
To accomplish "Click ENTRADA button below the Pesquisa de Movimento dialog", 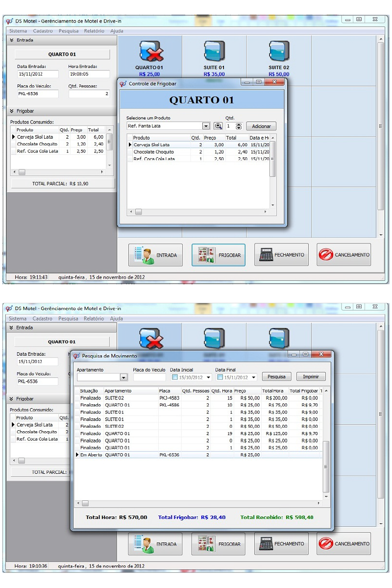I will [155, 544].
